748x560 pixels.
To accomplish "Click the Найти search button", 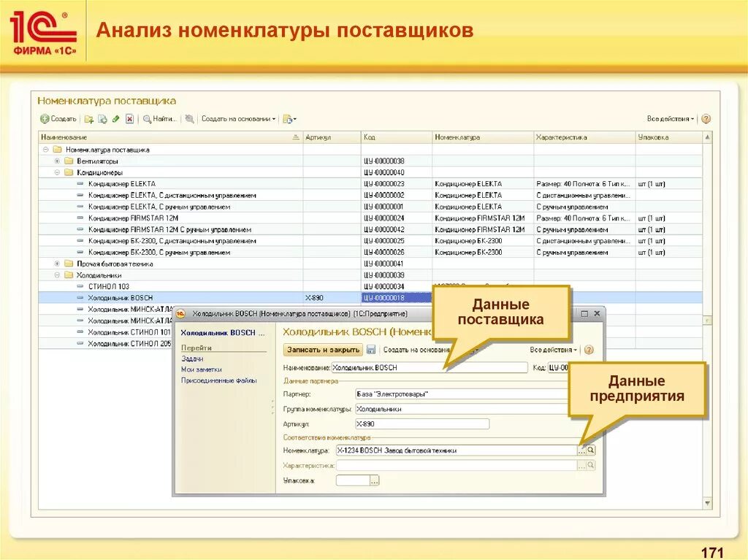I will pos(160,119).
